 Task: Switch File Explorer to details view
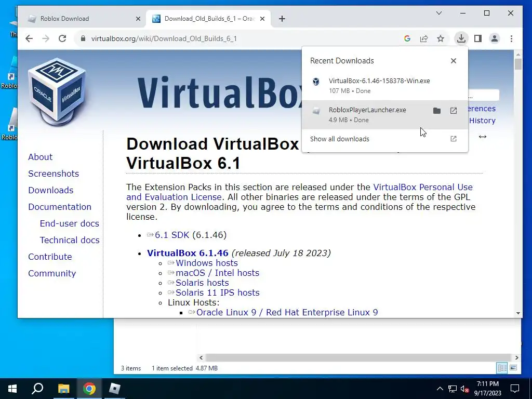click(x=502, y=368)
